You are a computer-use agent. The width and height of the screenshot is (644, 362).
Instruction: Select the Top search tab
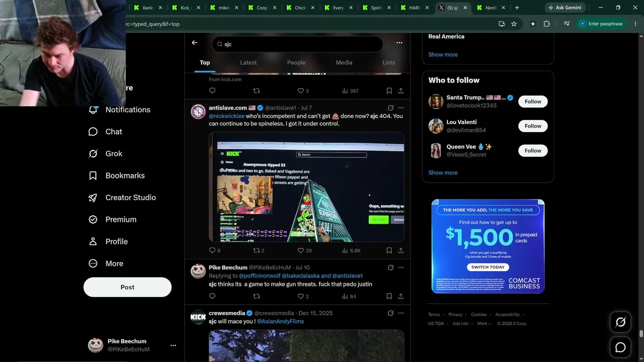205,63
